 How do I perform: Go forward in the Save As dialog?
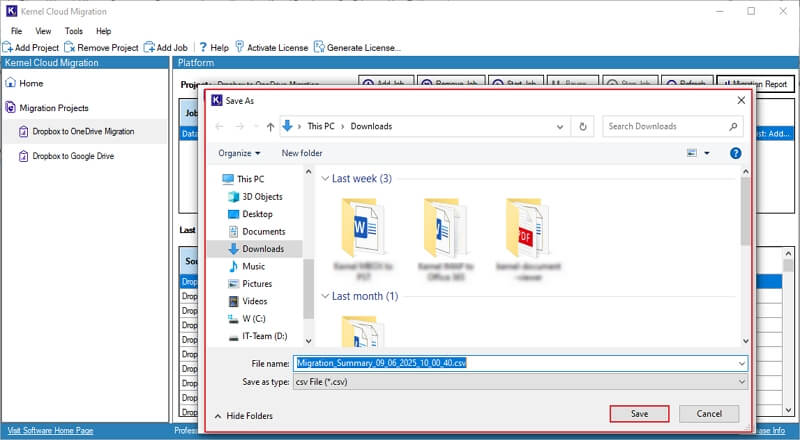point(239,127)
